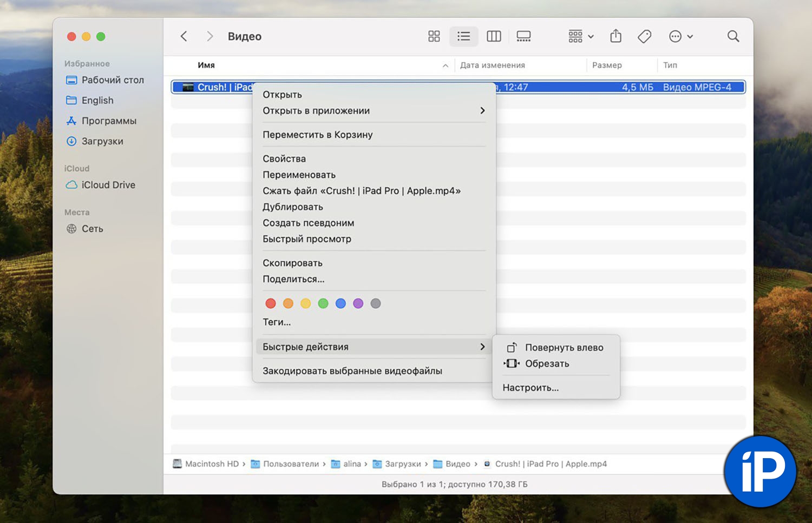The image size is (812, 523).
Task: Click Настроить… in the quick actions submenu
Action: [x=531, y=388]
